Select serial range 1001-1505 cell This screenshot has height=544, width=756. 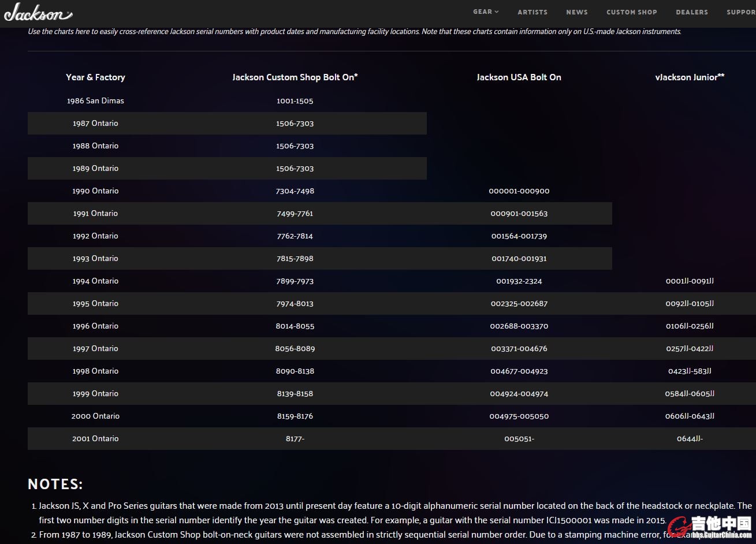[x=295, y=101]
